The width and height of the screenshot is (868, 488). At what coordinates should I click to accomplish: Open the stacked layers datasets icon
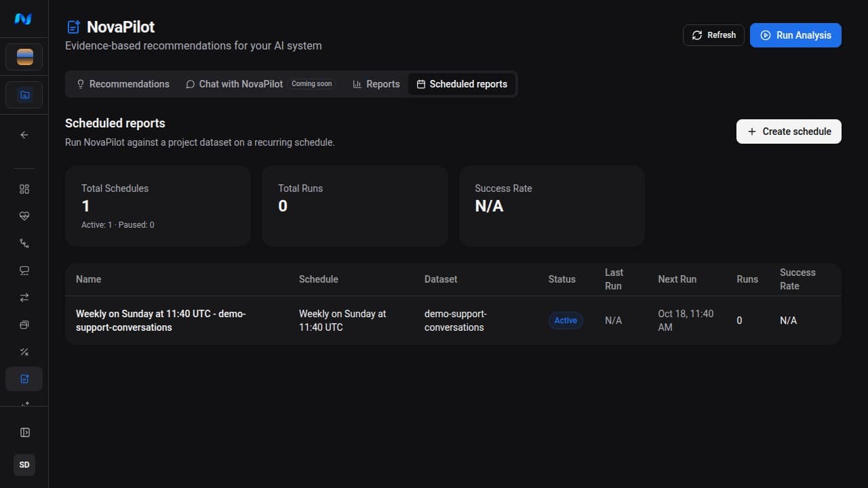click(x=24, y=325)
